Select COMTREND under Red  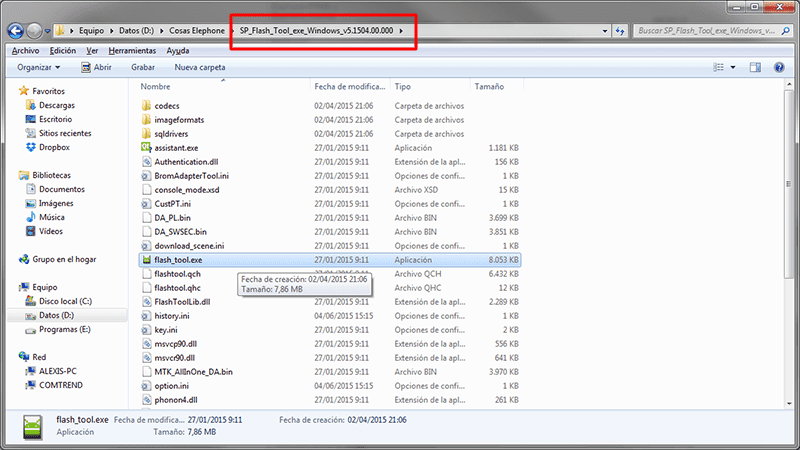click(x=61, y=386)
